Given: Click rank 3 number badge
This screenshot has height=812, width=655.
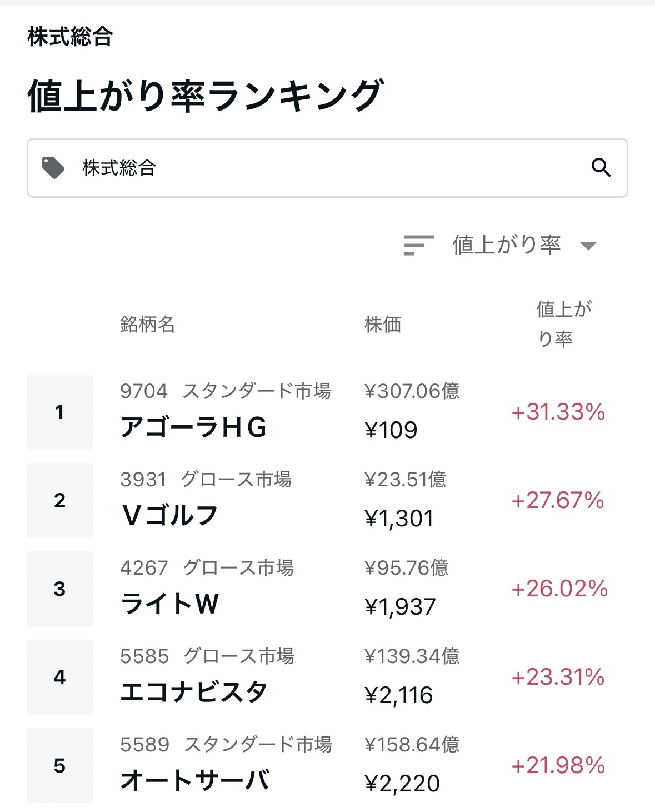Looking at the screenshot, I should click(x=60, y=589).
